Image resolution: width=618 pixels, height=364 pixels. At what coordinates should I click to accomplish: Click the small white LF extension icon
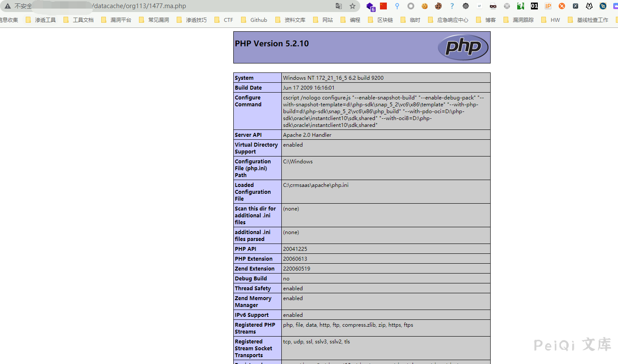479,6
